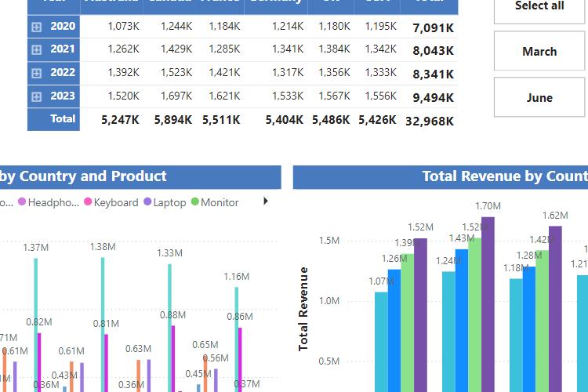Click the 7,091K total cell

click(433, 28)
